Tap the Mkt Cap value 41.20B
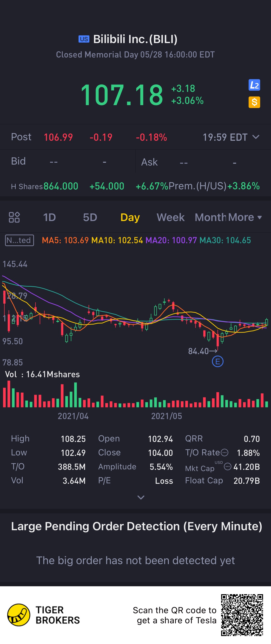This screenshot has width=271, height=644. 246,467
